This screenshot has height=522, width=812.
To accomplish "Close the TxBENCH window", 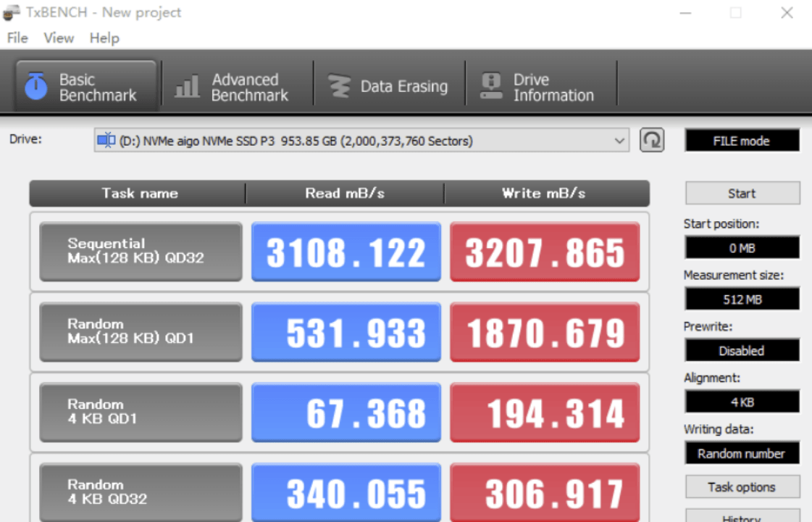I will point(787,12).
